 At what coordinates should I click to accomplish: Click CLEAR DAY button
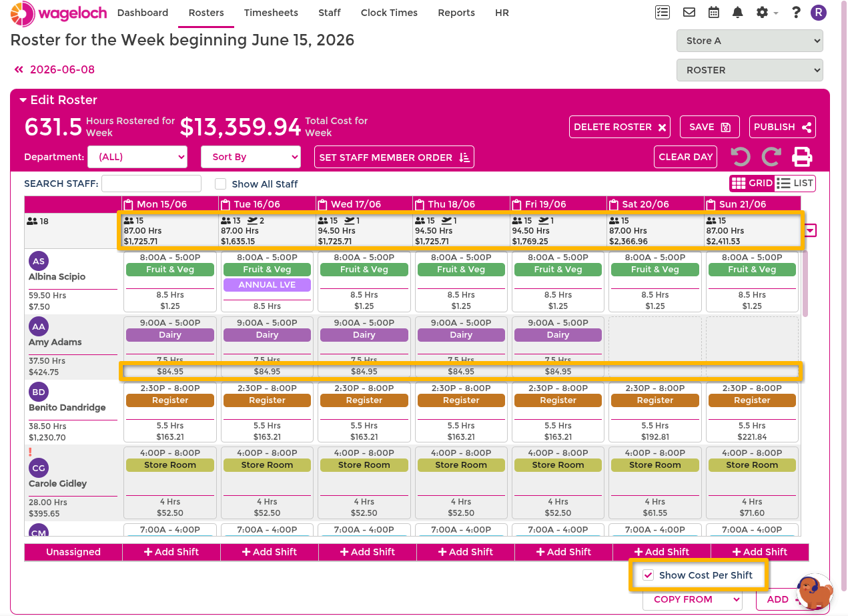(x=685, y=157)
